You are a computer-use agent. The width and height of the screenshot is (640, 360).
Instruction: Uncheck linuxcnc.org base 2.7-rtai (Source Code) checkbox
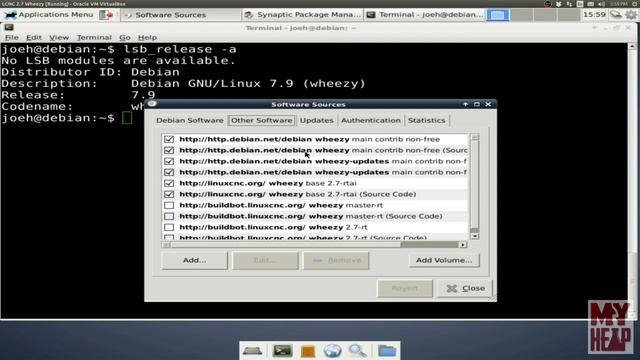tap(169, 194)
